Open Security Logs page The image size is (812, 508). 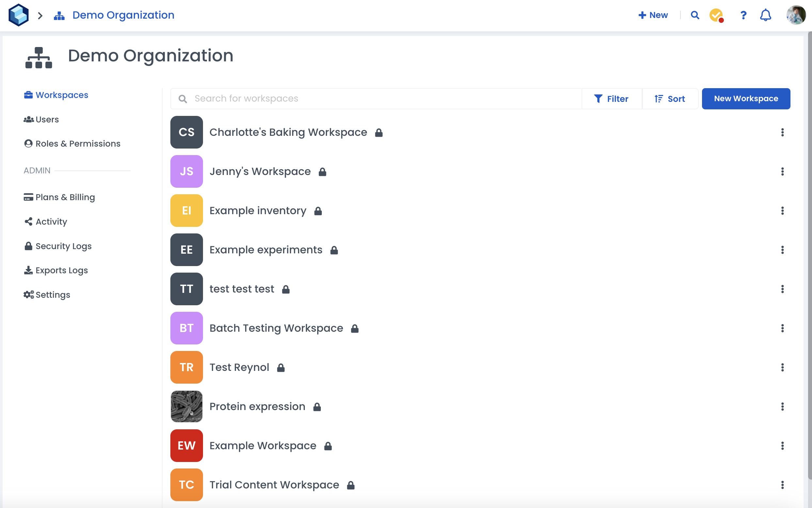(x=63, y=246)
